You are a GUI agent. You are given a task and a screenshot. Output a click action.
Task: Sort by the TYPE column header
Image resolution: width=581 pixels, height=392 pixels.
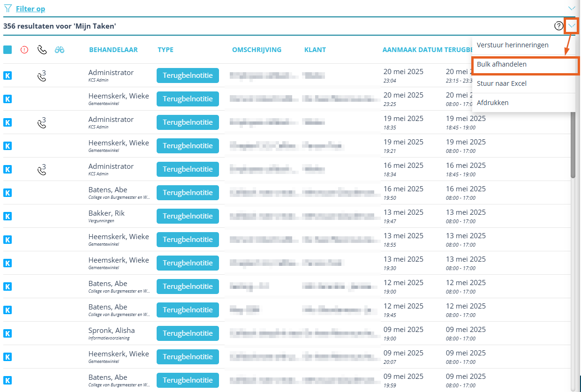166,50
